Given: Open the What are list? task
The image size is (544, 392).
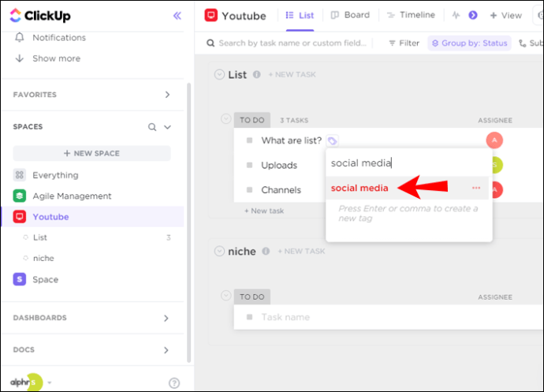Looking at the screenshot, I should (292, 140).
